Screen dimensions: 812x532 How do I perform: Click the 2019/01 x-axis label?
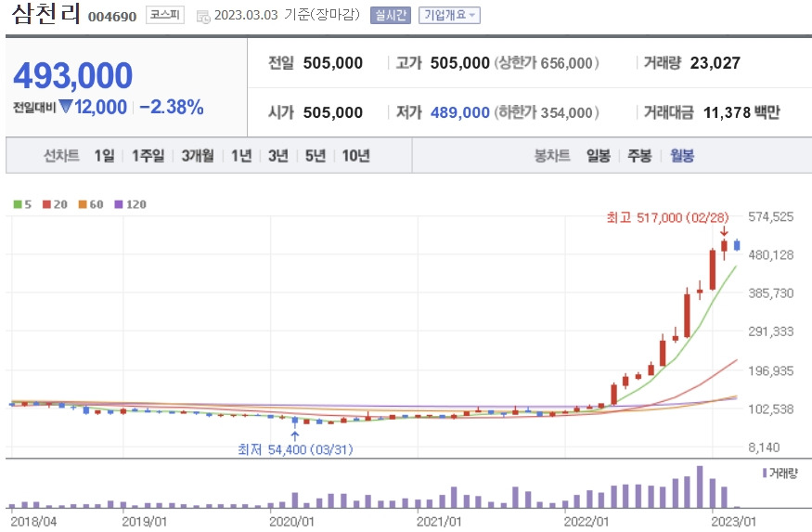(145, 521)
